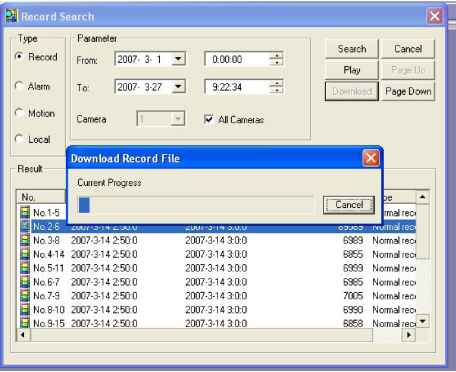Click the Record Search title bar app icon
The height and width of the screenshot is (372, 456).
(11, 16)
